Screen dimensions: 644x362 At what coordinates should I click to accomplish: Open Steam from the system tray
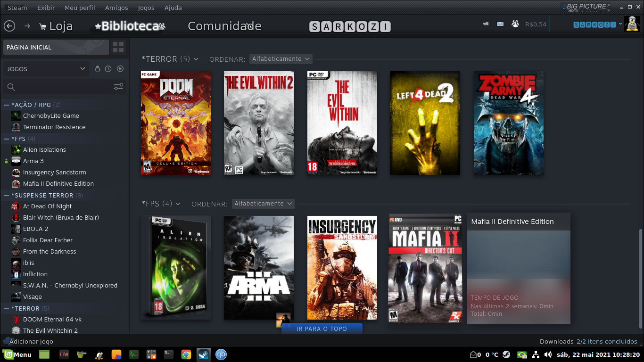pyautogui.click(x=506, y=354)
